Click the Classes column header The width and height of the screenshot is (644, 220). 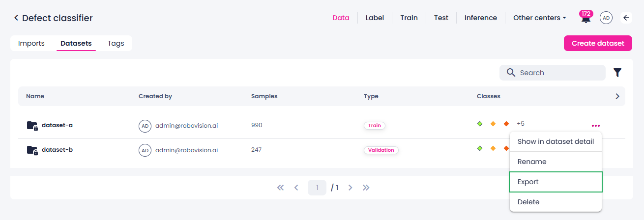489,96
